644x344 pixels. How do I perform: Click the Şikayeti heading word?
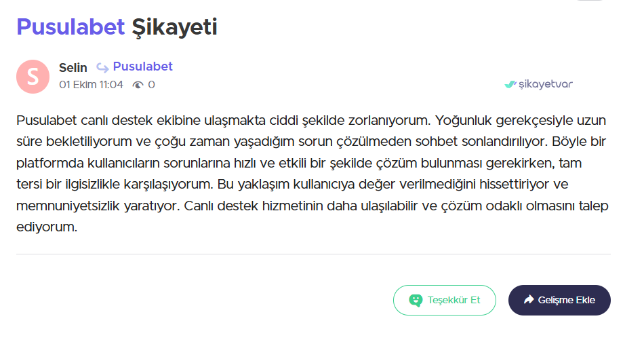174,28
